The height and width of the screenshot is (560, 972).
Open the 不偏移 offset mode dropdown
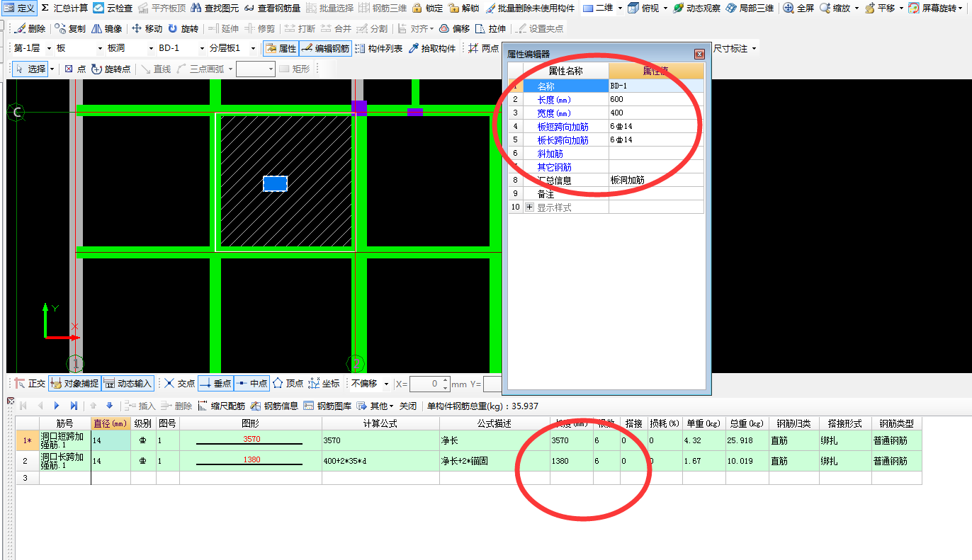click(x=386, y=384)
